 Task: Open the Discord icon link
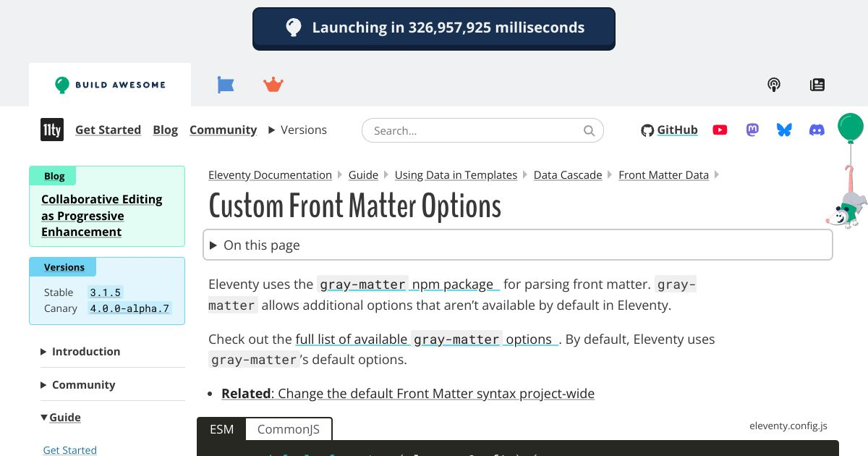point(817,130)
